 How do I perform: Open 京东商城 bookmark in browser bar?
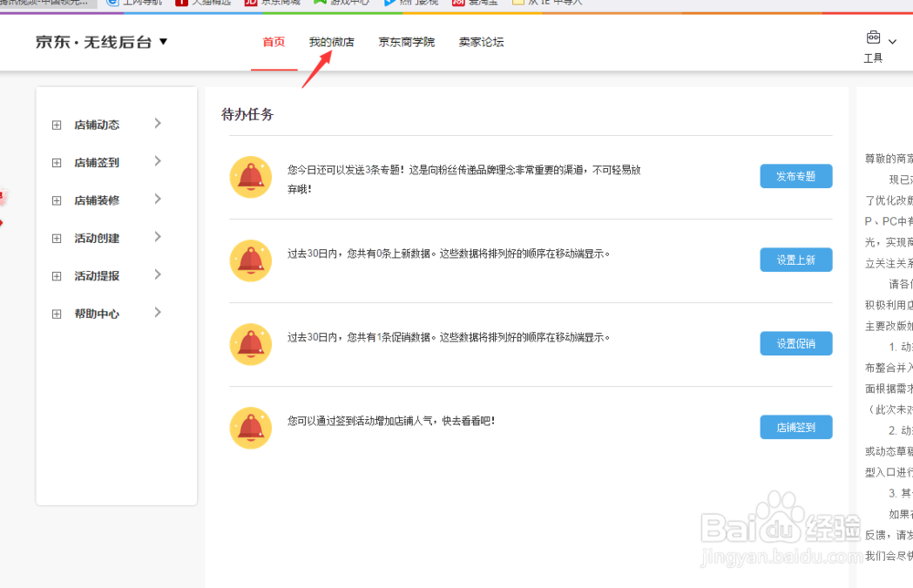point(273,3)
